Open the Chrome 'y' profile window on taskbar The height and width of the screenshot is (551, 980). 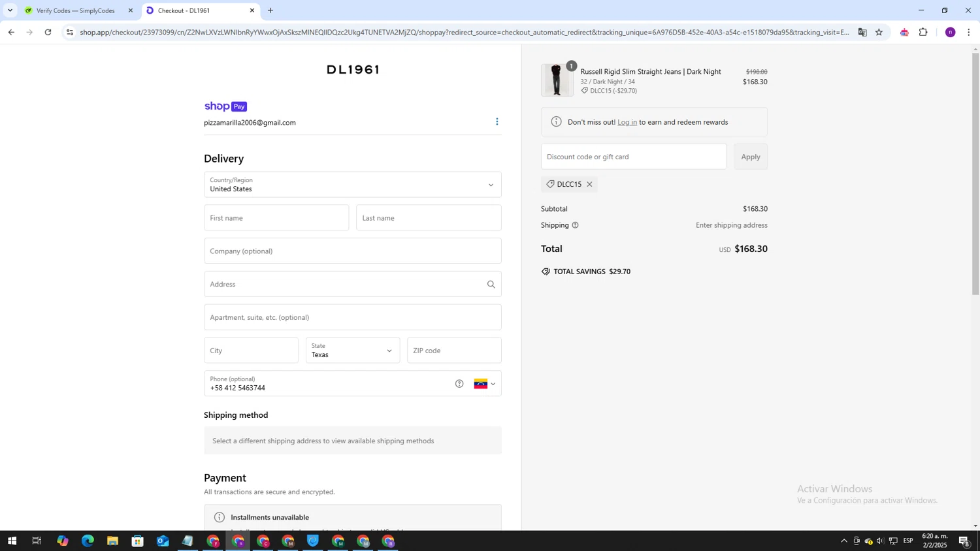213,541
